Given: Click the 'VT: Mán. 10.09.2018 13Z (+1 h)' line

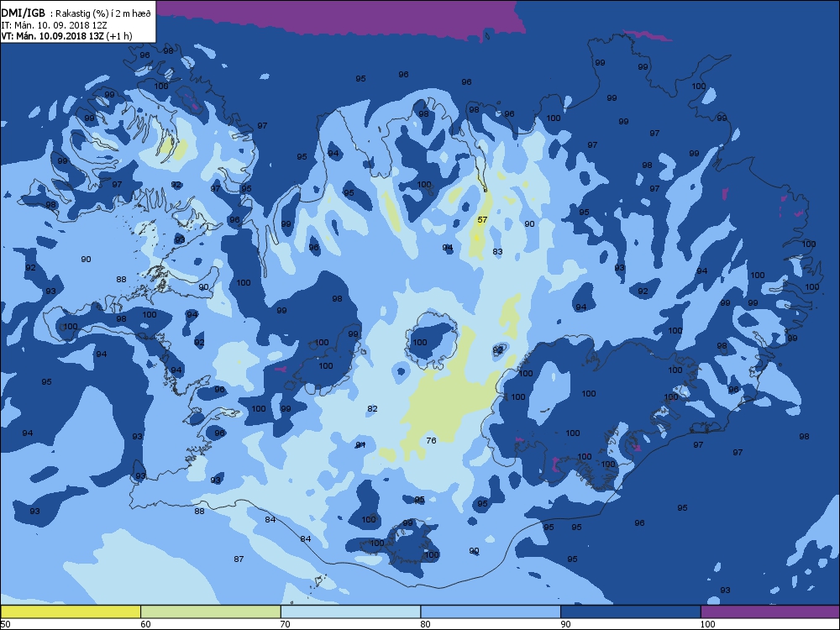Looking at the screenshot, I should [66, 36].
